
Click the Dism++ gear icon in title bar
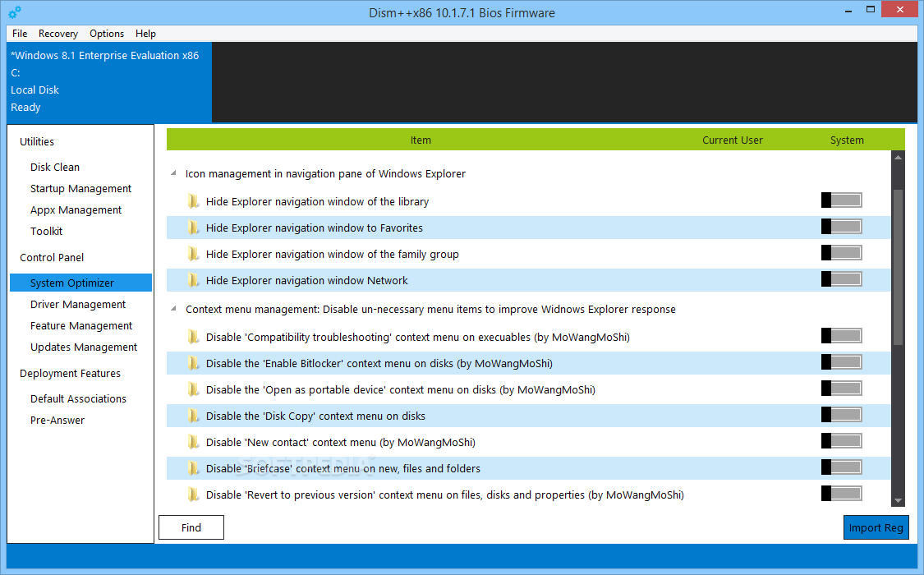point(15,11)
